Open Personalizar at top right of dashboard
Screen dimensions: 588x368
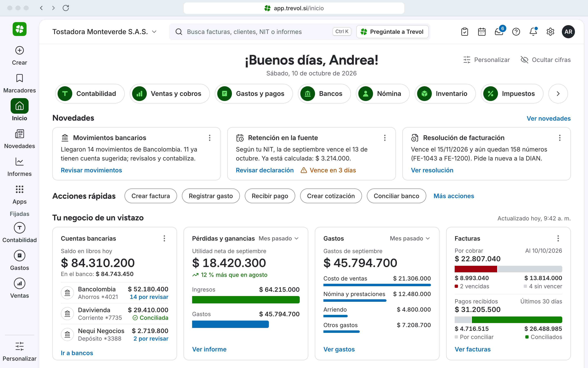[487, 60]
